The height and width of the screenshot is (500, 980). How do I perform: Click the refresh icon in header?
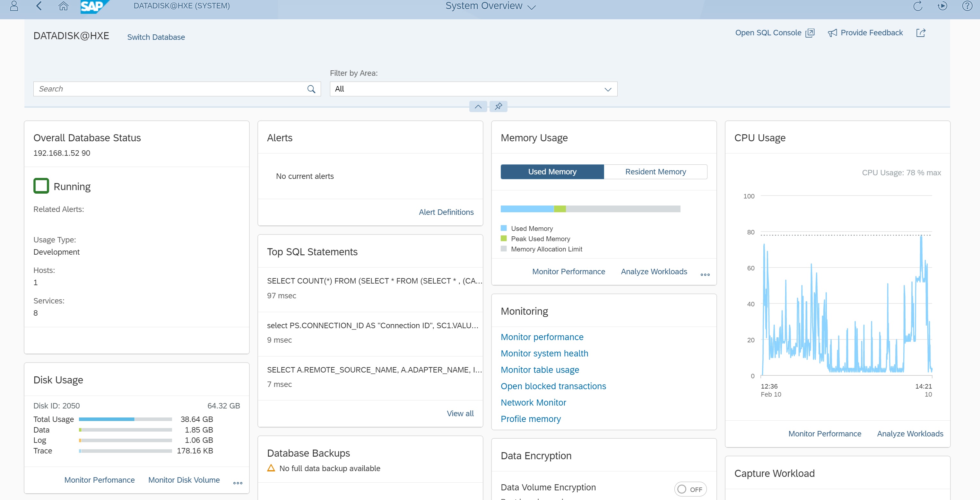918,6
